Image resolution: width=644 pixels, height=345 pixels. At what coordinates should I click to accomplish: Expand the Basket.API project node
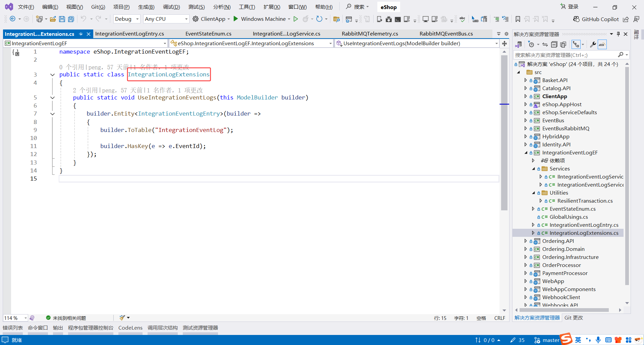pyautogui.click(x=526, y=80)
